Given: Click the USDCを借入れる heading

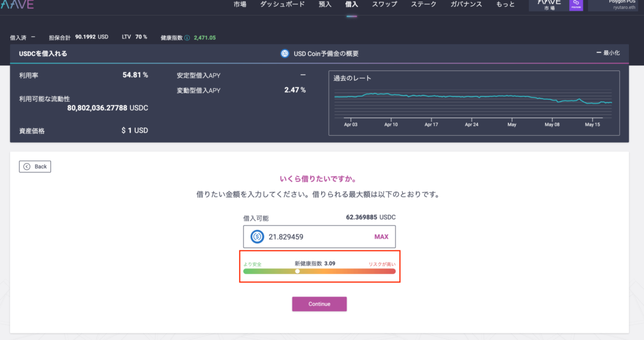Looking at the screenshot, I should (x=43, y=53).
